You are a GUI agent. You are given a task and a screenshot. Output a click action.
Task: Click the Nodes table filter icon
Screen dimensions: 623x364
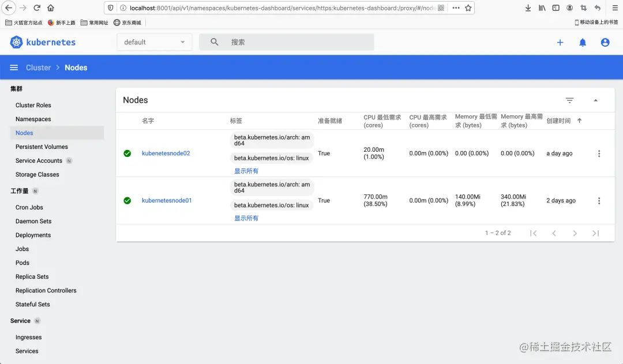pyautogui.click(x=570, y=100)
